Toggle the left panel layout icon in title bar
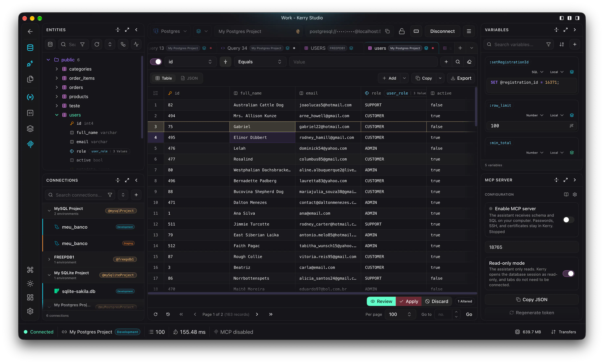The height and width of the screenshot is (364, 604). click(562, 18)
